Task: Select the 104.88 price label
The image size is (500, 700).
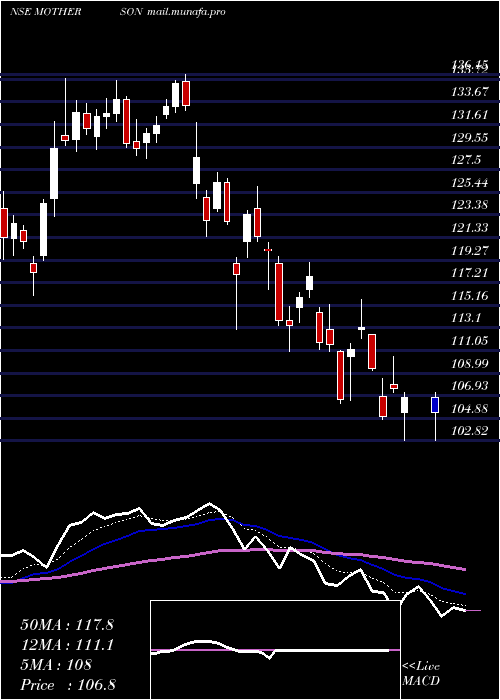Action: tap(469, 409)
